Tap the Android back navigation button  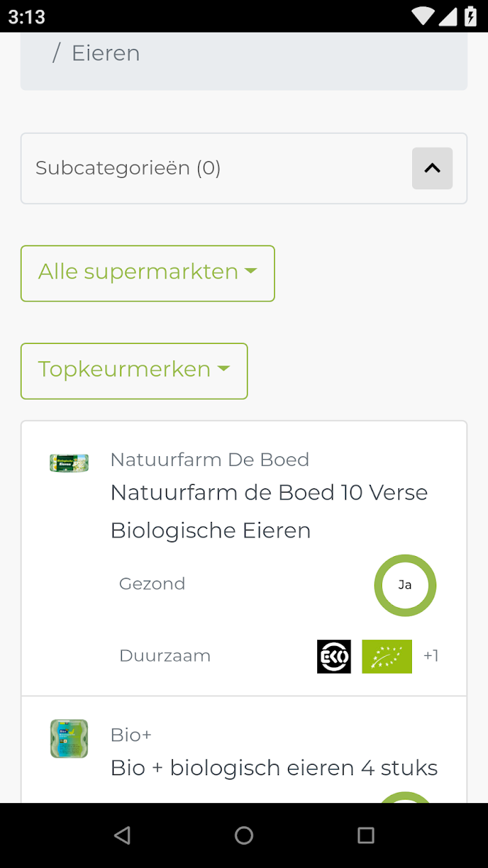[122, 835]
